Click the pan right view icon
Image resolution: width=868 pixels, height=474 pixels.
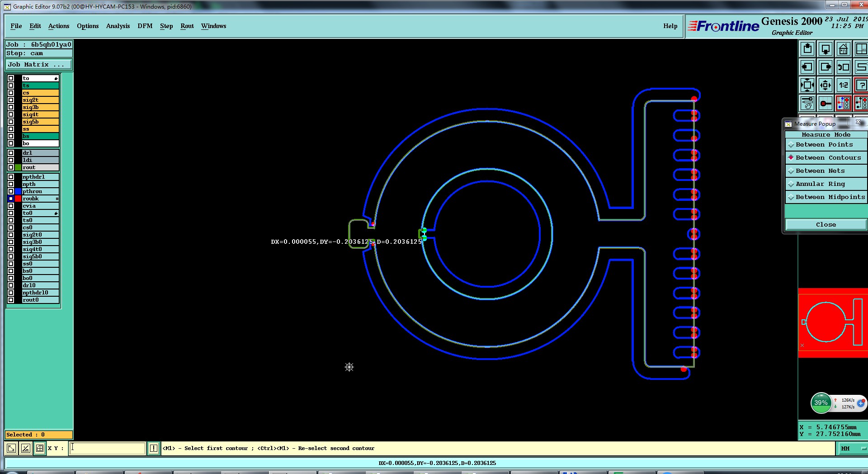[x=826, y=67]
